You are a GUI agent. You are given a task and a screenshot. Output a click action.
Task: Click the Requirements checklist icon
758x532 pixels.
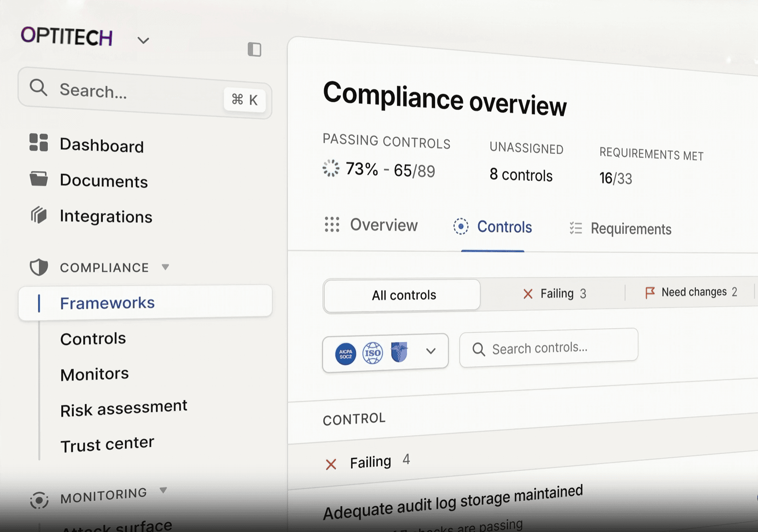pyautogui.click(x=576, y=228)
